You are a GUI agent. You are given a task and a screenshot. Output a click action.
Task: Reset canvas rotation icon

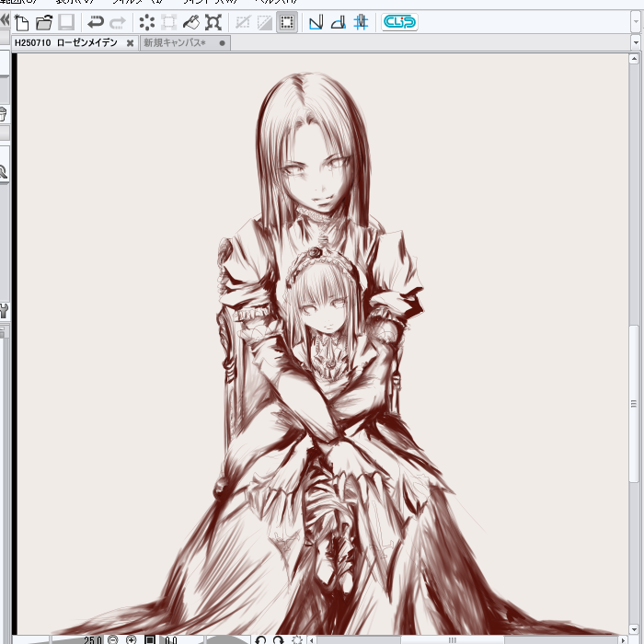coord(297,640)
